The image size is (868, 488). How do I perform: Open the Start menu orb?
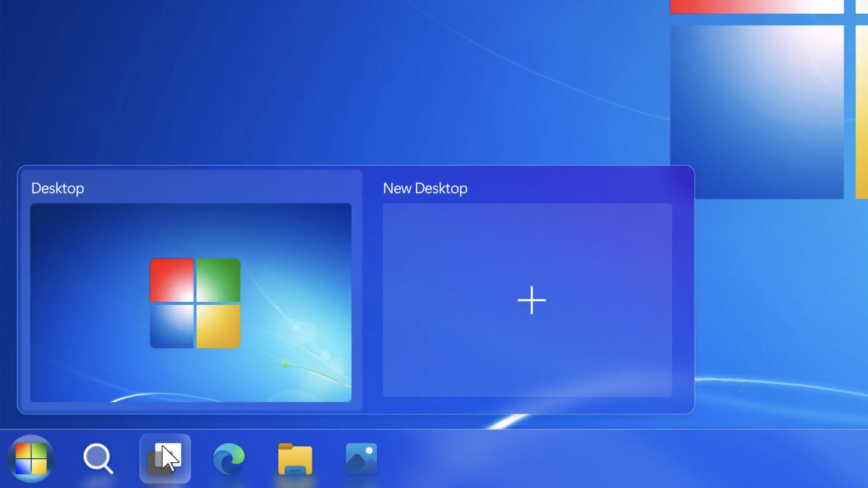[x=31, y=458]
